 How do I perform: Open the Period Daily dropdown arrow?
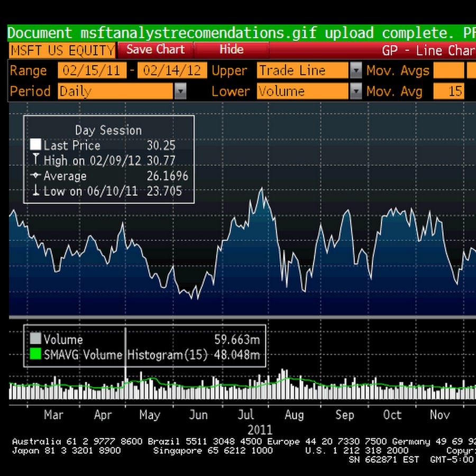coord(180,91)
